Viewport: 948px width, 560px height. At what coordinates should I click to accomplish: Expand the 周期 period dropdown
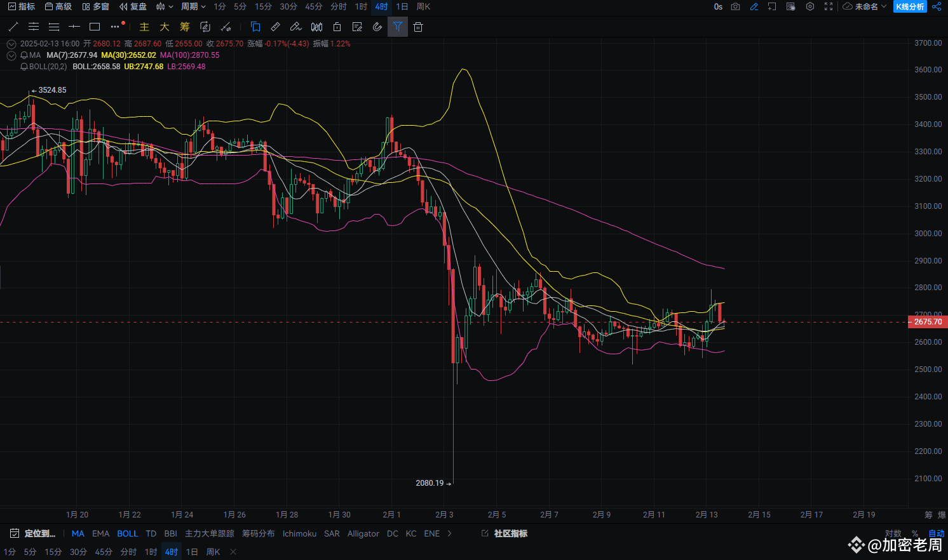pos(193,6)
